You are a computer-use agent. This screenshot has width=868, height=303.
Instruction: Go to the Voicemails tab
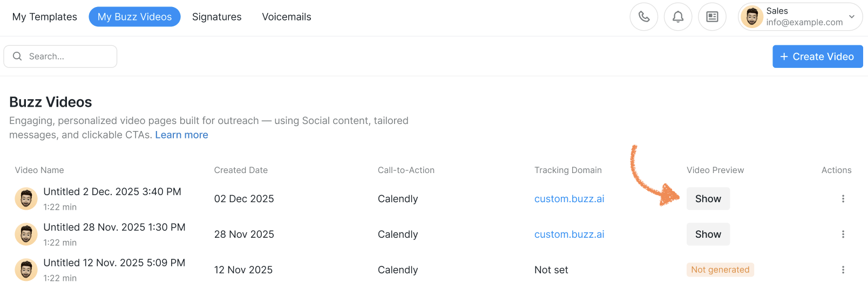coord(287,17)
